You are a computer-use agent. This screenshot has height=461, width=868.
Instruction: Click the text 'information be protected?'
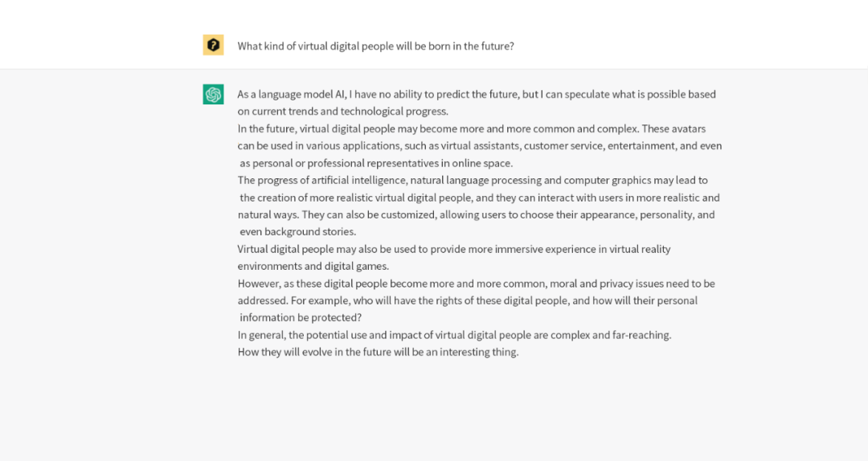click(301, 318)
